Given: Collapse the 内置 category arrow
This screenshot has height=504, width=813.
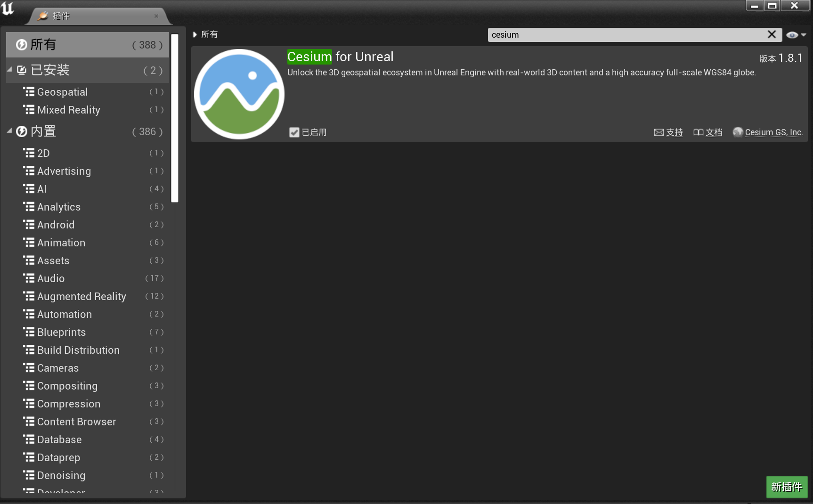Looking at the screenshot, I should click(x=9, y=130).
